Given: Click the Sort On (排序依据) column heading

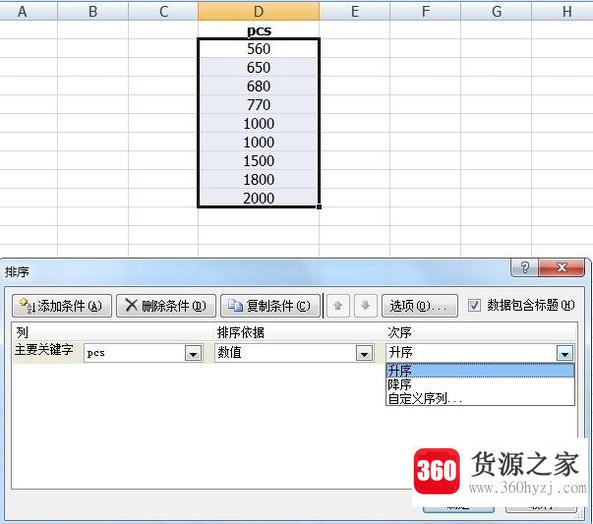Looking at the screenshot, I should pyautogui.click(x=241, y=332).
